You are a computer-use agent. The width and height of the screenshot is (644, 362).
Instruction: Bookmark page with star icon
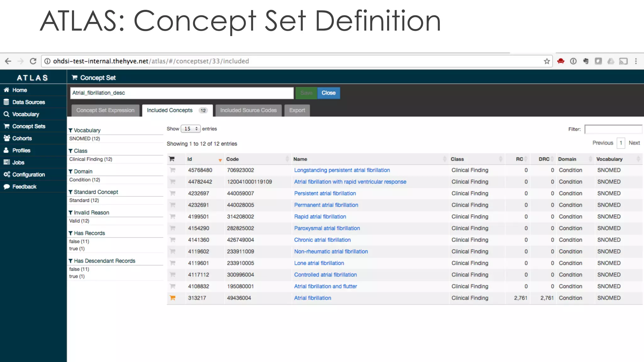547,61
